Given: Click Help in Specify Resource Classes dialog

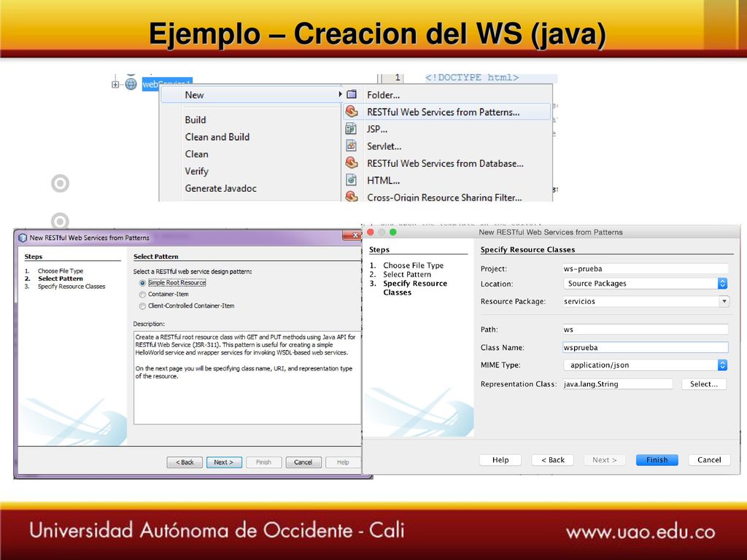Looking at the screenshot, I should coord(500,459).
